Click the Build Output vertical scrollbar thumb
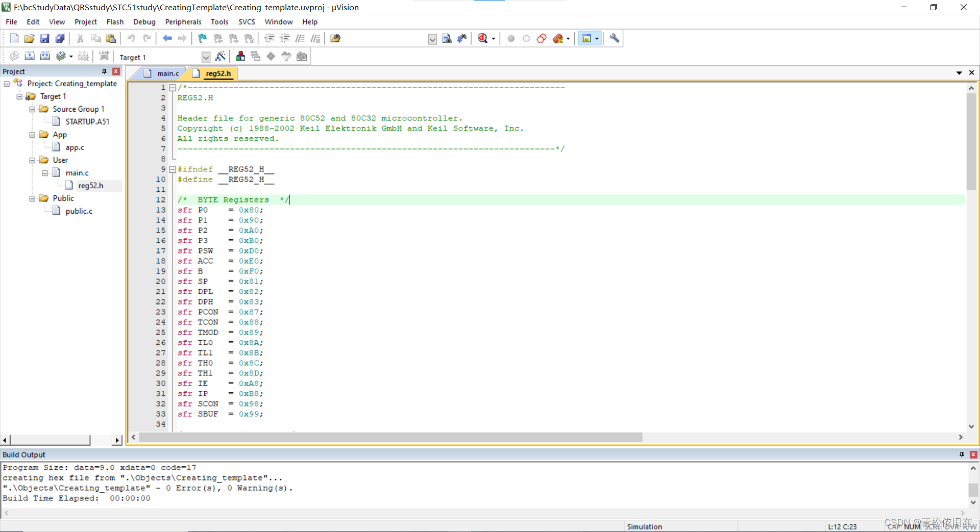Screen dimensions: 980x532 click(x=973, y=490)
